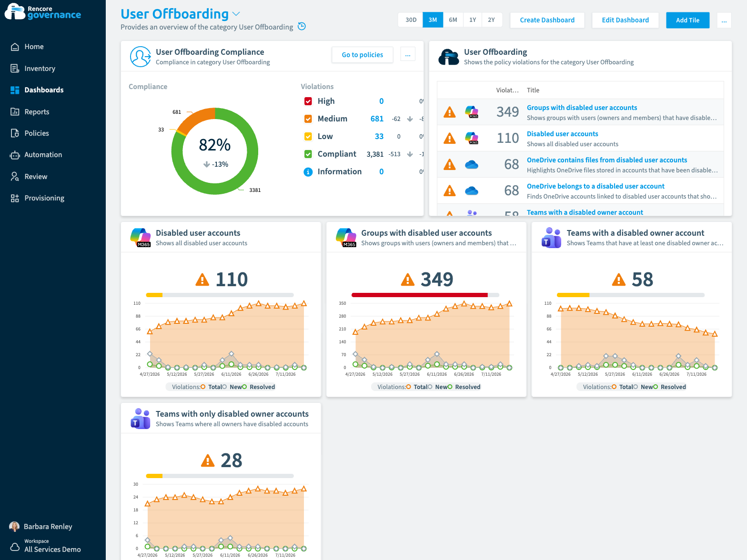Sort by the Violat... column header
This screenshot has height=560, width=747.
[507, 90]
